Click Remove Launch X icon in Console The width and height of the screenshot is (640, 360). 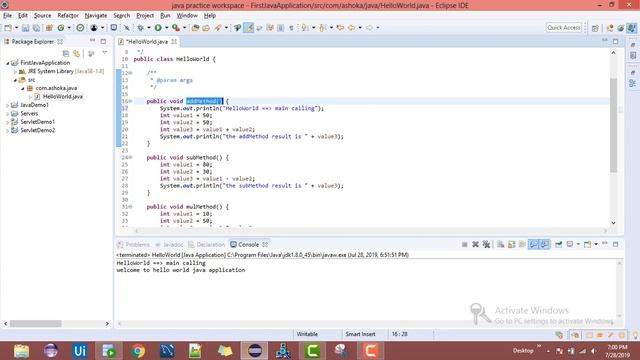pyautogui.click(x=475, y=244)
